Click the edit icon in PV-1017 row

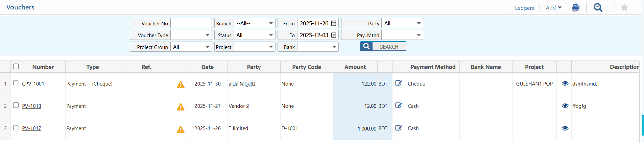[399, 128]
